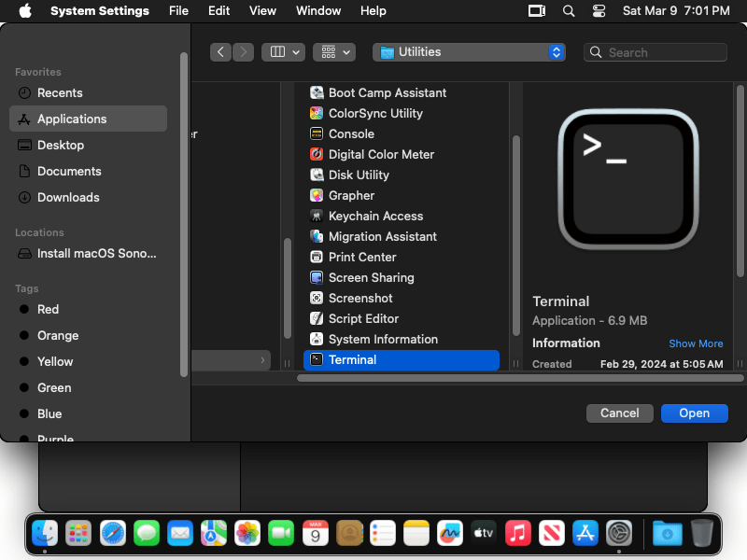This screenshot has height=560, width=747.
Task: Select the Red tag in sidebar
Action: pyautogui.click(x=48, y=309)
